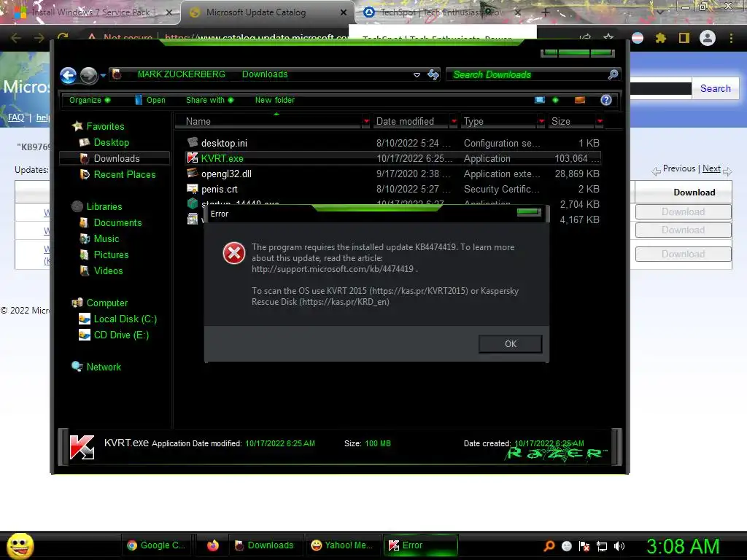The width and height of the screenshot is (747, 560).
Task: Click the address bar refresh icon
Action: pos(433,74)
